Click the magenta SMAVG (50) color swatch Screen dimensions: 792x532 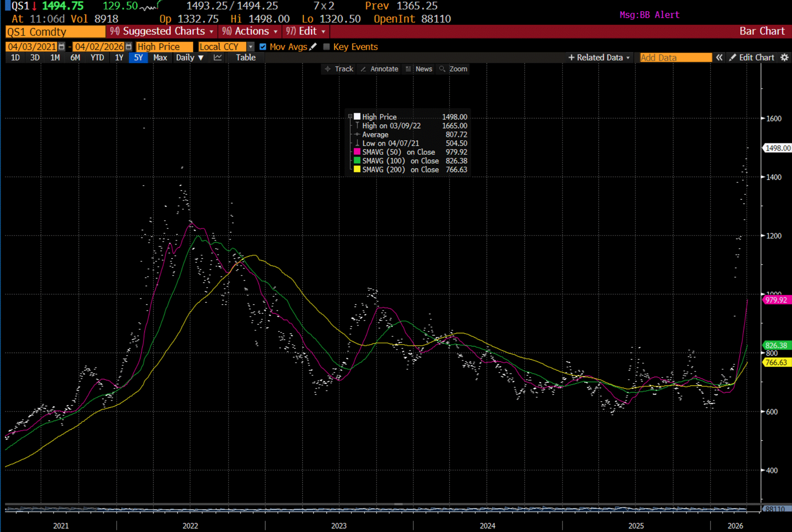pos(357,152)
